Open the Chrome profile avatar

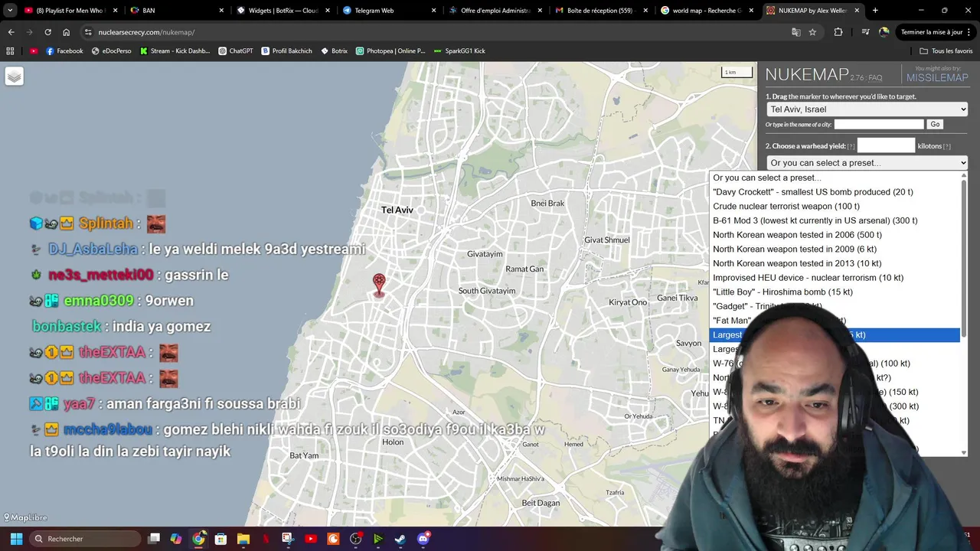click(884, 32)
